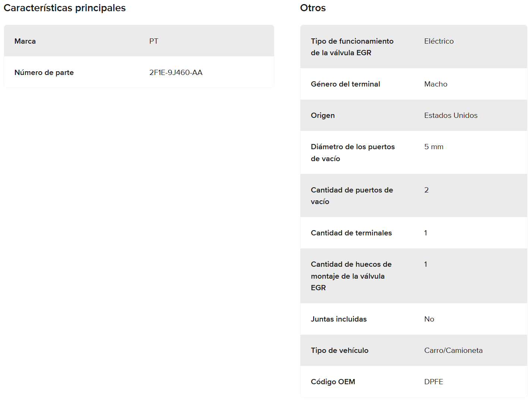Click Cantidad de puertos de vacío label
The height and width of the screenshot is (401, 532).
tap(352, 195)
